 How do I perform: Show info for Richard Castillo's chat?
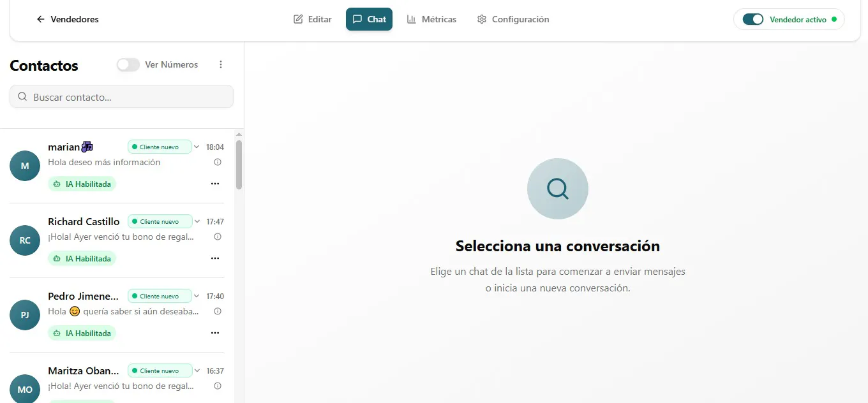(x=218, y=237)
